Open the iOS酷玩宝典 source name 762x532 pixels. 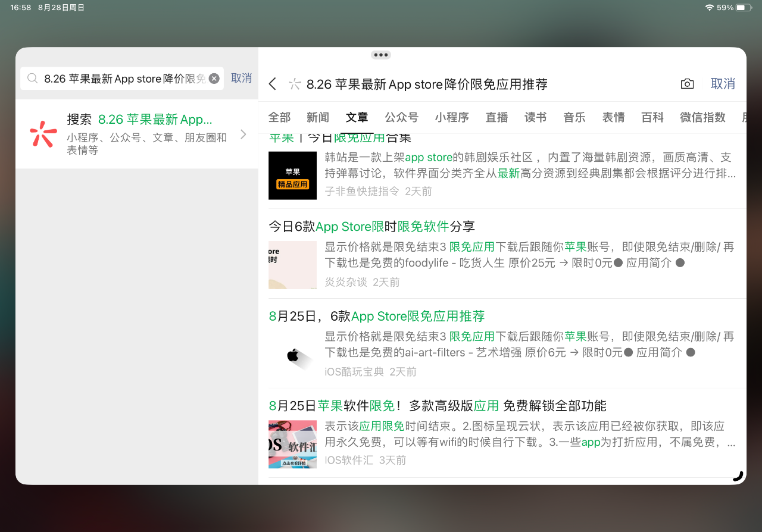[354, 371]
